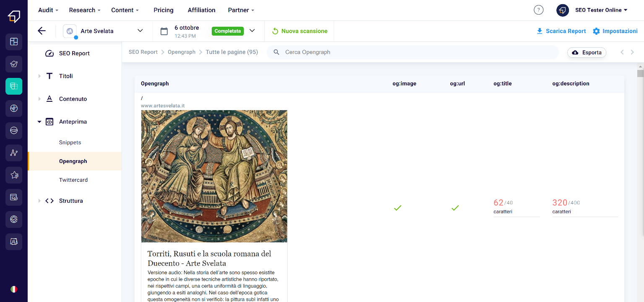Open the star icon in sidebar
This screenshot has width=644, height=302.
click(14, 175)
